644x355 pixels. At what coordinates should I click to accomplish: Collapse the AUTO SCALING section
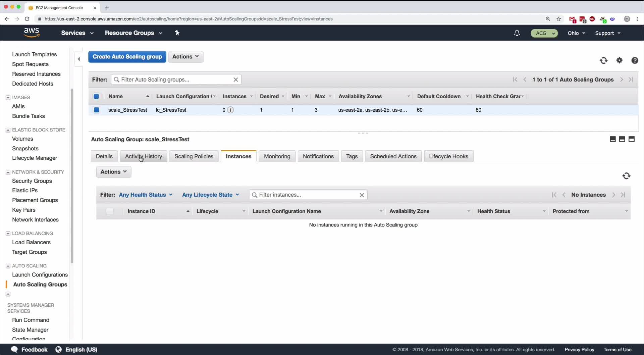coord(8,266)
